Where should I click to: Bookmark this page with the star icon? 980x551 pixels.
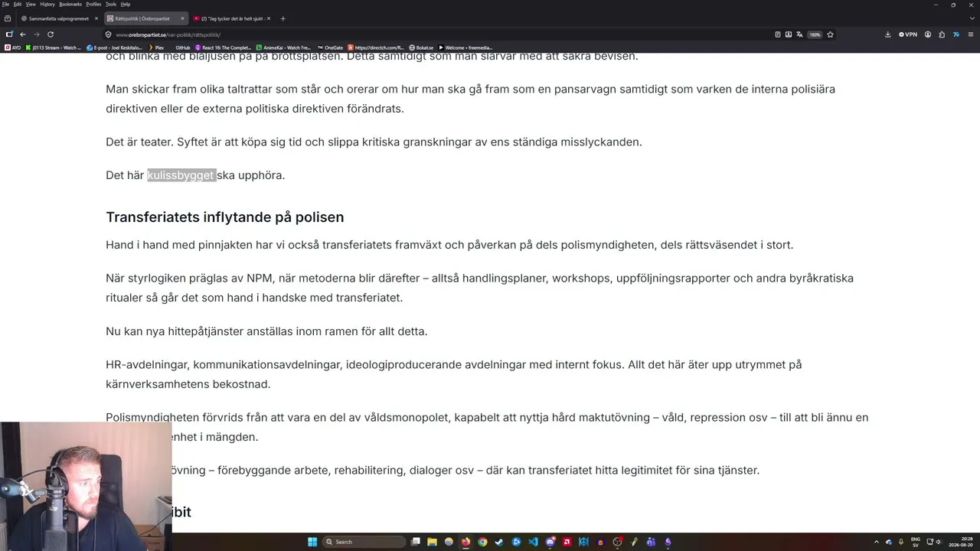pyautogui.click(x=830, y=34)
